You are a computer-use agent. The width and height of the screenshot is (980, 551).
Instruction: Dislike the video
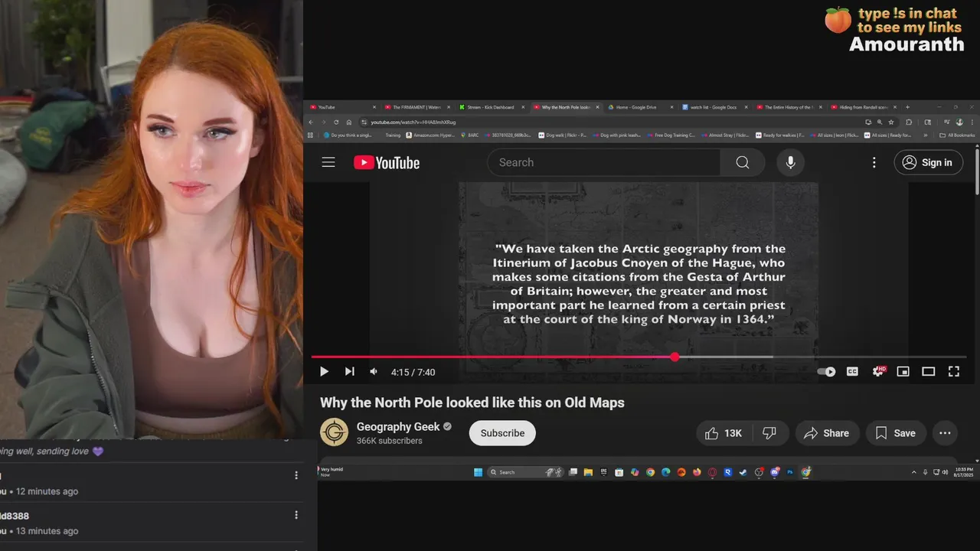click(769, 433)
